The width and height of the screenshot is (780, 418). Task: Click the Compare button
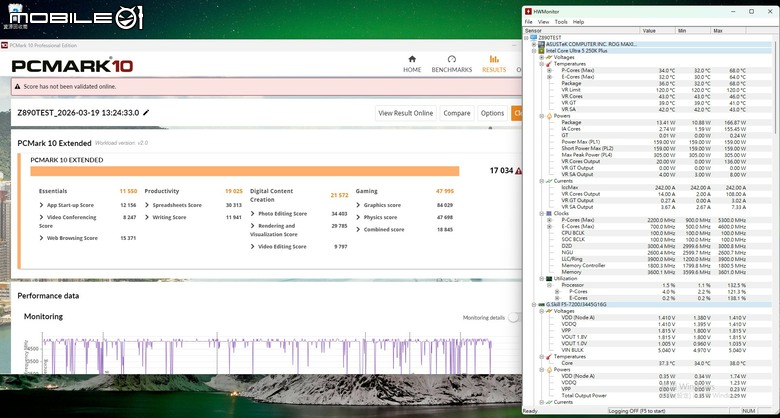pos(457,113)
